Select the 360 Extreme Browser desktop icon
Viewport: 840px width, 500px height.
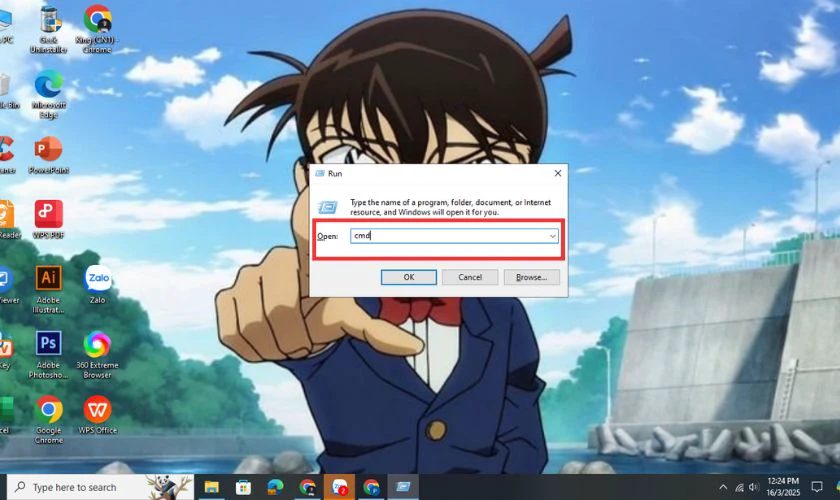[98, 355]
